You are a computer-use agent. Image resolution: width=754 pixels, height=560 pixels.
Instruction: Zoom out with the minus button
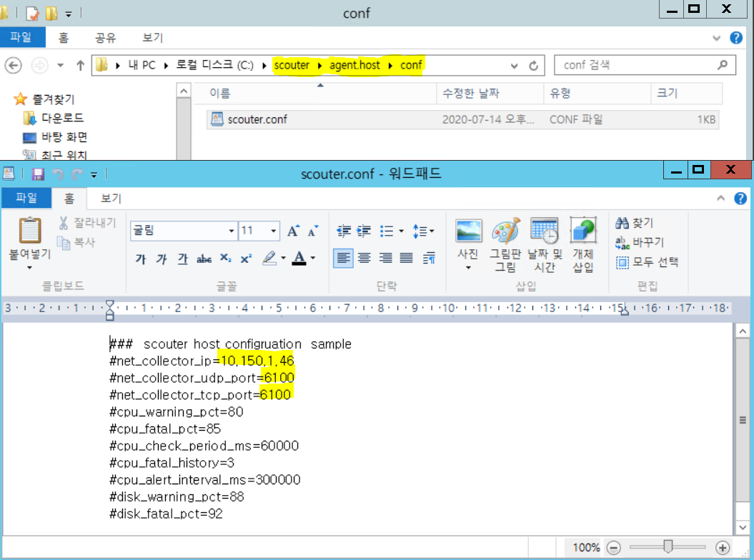click(614, 548)
